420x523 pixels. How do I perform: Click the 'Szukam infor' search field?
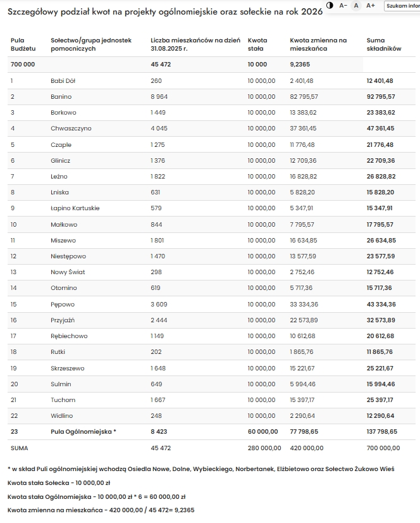click(x=402, y=6)
